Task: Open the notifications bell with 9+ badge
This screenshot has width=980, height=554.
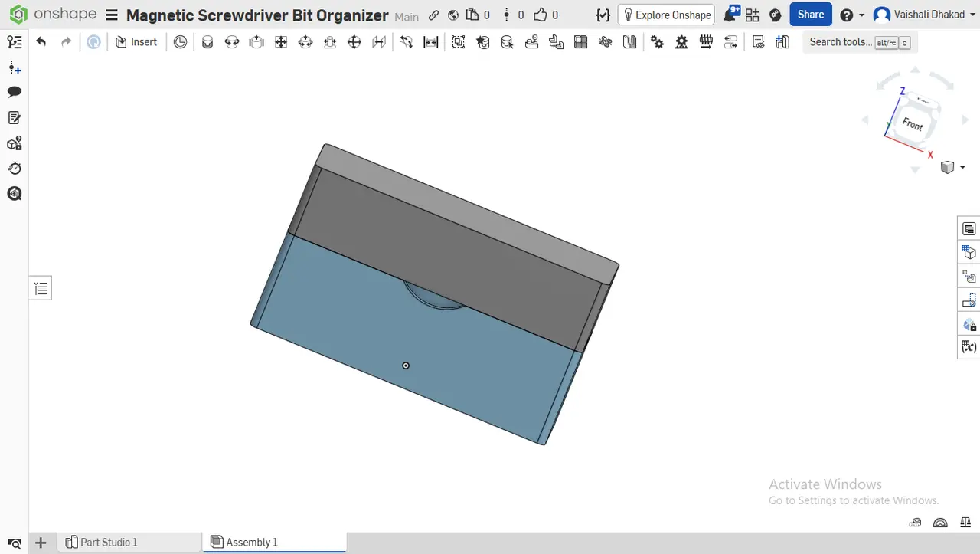Action: coord(731,14)
